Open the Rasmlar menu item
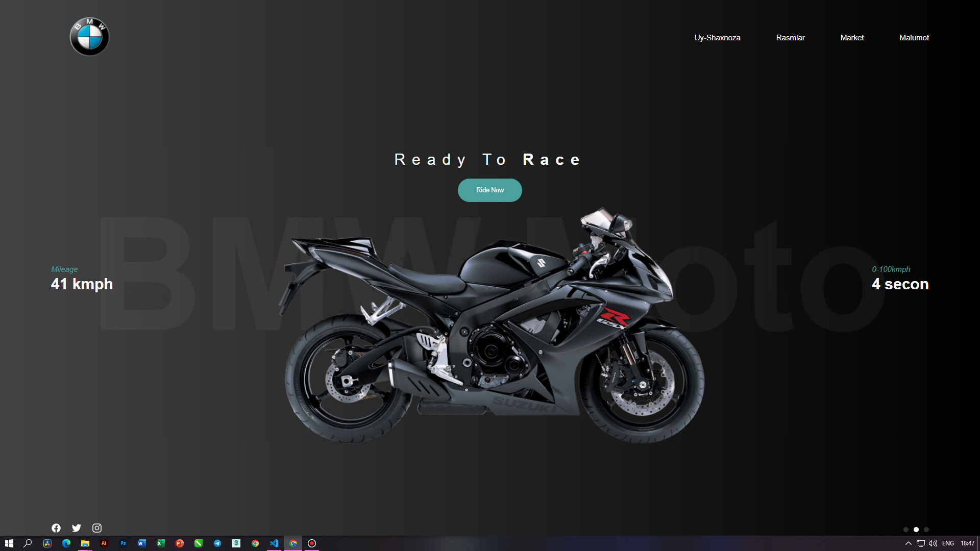 (790, 38)
